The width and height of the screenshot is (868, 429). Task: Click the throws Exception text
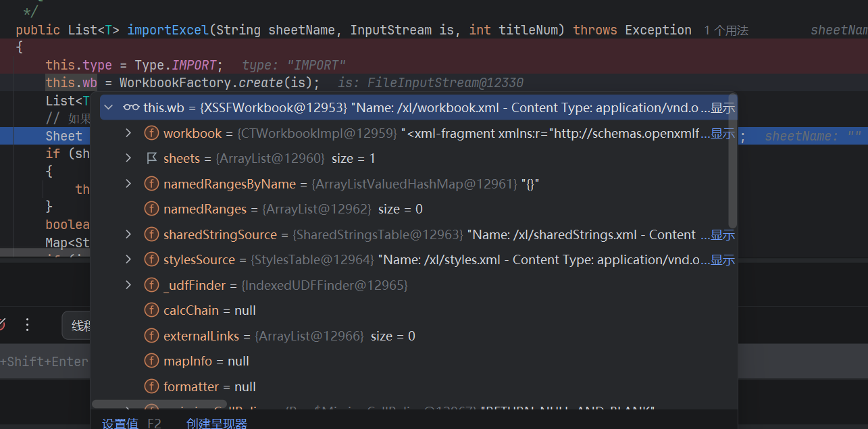632,30
